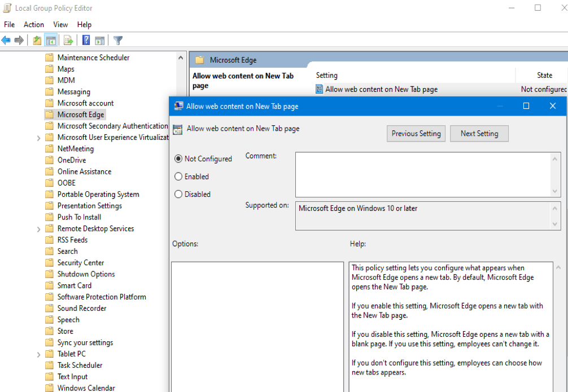
Task: Click the RSS Feeds folder icon
Action: pyautogui.click(x=49, y=240)
